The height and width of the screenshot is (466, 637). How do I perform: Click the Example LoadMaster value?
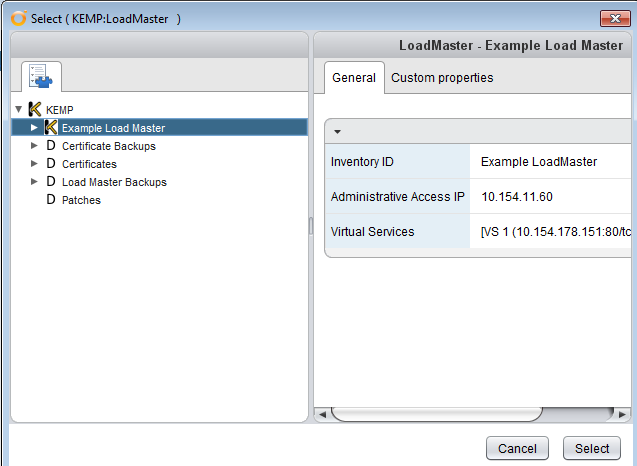[x=539, y=162]
